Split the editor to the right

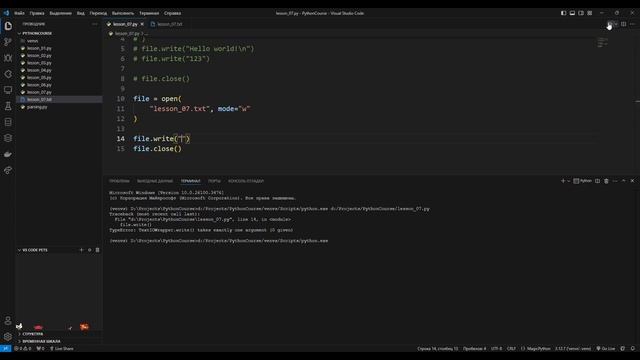coord(624,24)
